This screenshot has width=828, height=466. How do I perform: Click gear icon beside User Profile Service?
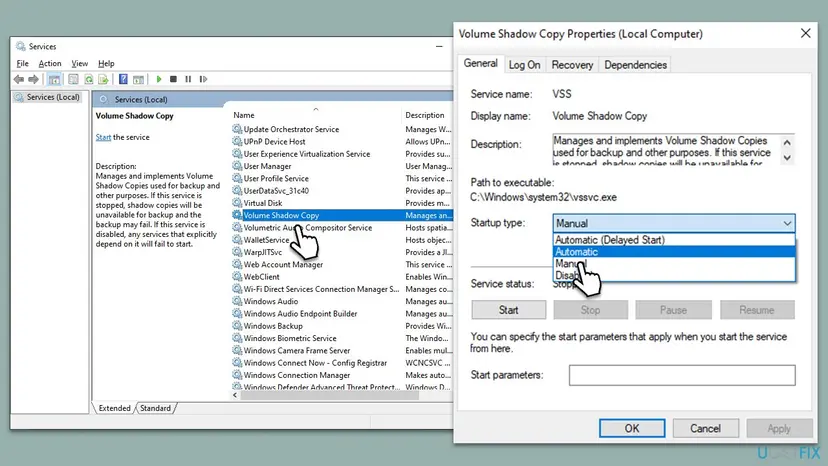point(237,179)
